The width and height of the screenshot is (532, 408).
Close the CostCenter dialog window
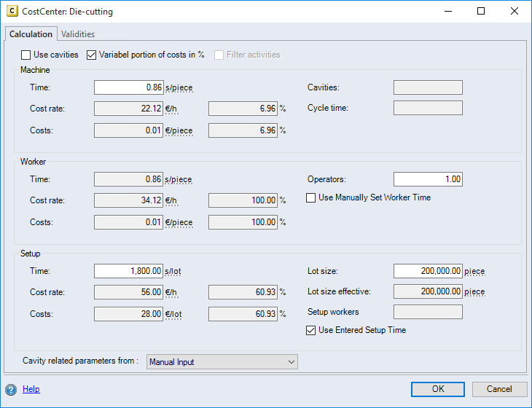pos(515,12)
